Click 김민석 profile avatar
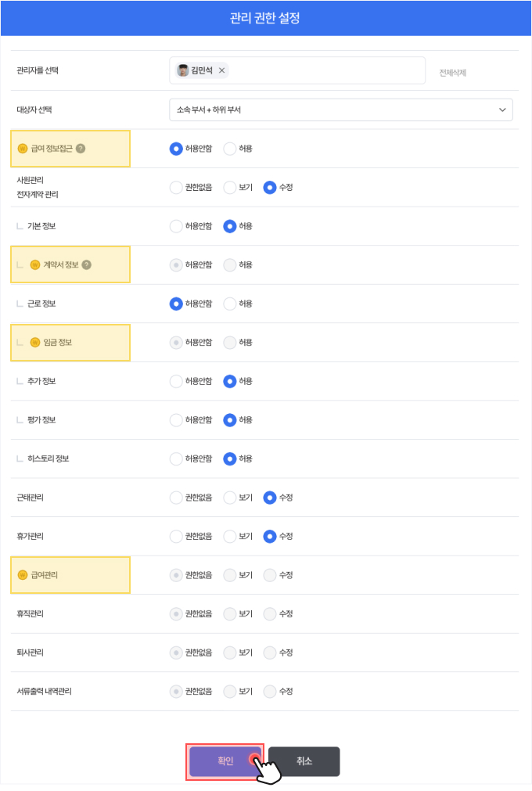This screenshot has height=791, width=532. click(x=183, y=70)
